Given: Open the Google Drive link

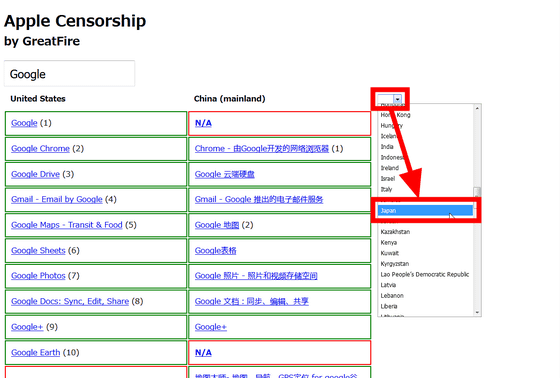Looking at the screenshot, I should tap(35, 174).
